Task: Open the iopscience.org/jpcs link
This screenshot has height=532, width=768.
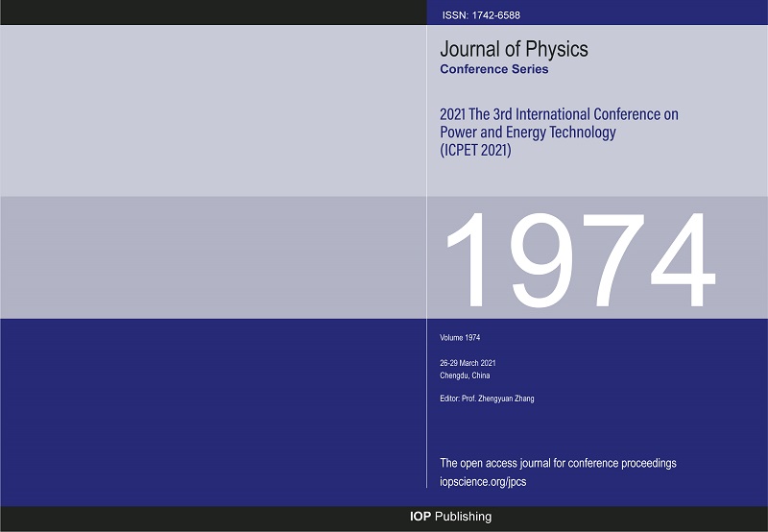Action: pyautogui.click(x=483, y=482)
